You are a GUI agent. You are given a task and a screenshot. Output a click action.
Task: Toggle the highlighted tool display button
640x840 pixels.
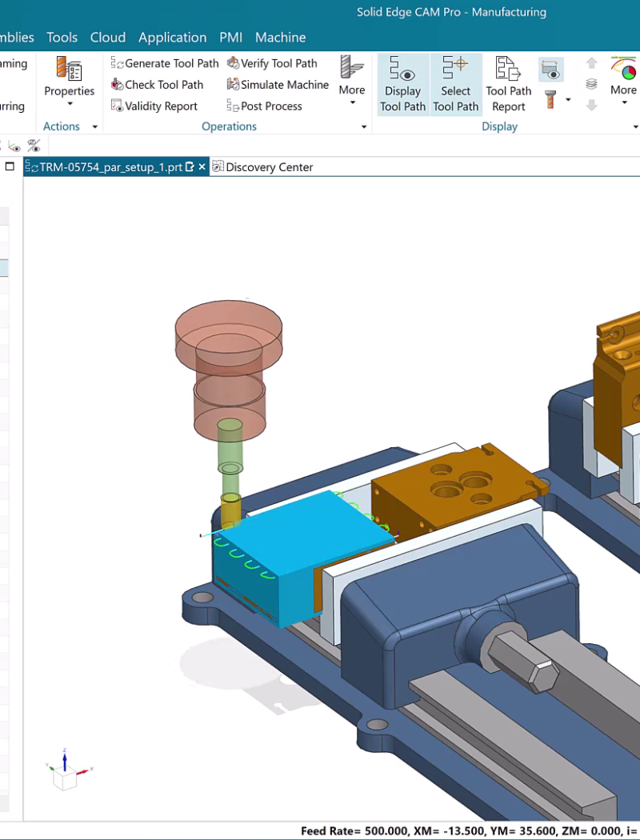click(x=550, y=70)
